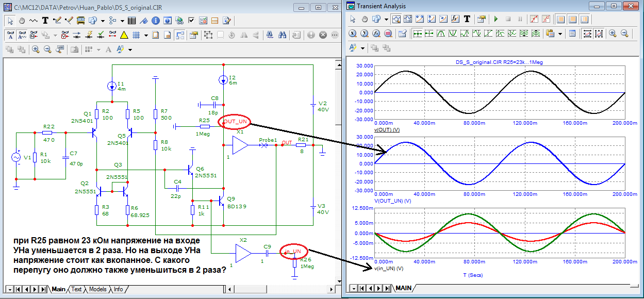Zoom in on the schematic
The image size is (644, 299).
click(36, 49)
